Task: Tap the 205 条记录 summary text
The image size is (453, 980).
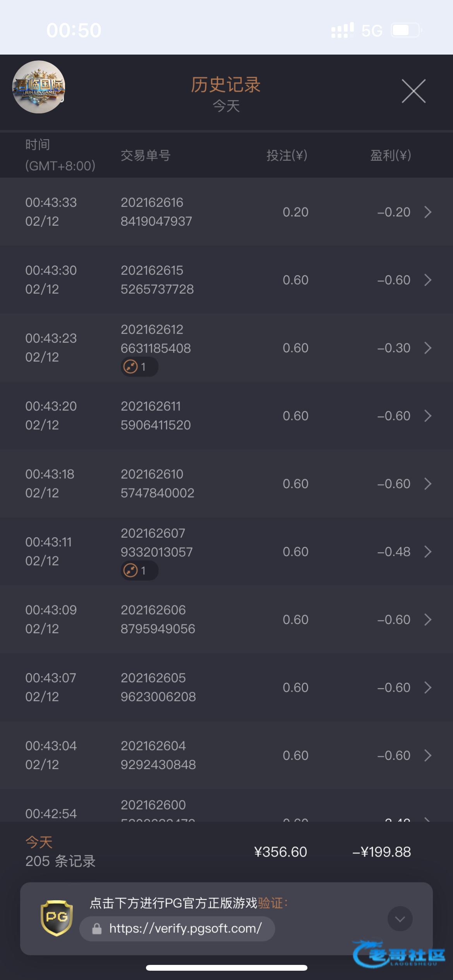Action: (60, 861)
